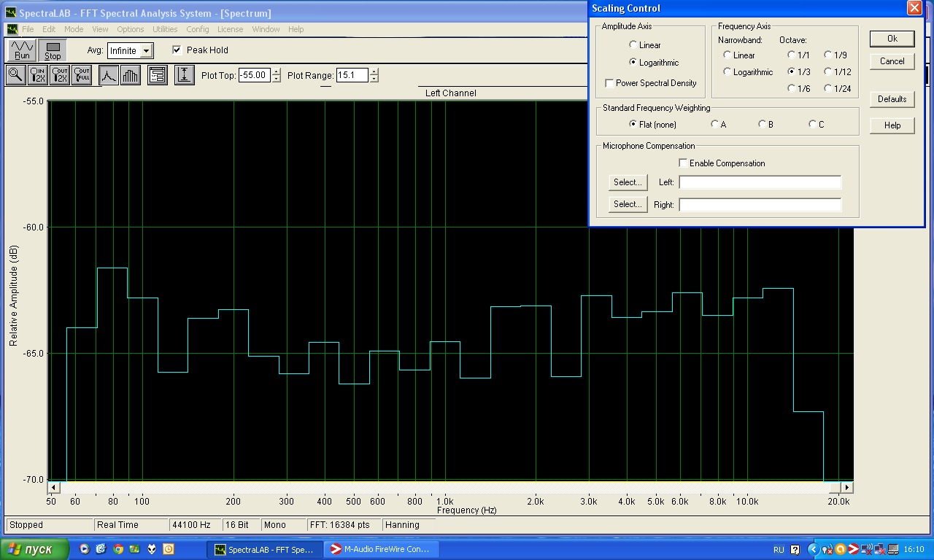Click Ok in Scaling Control dialog

tap(892, 39)
